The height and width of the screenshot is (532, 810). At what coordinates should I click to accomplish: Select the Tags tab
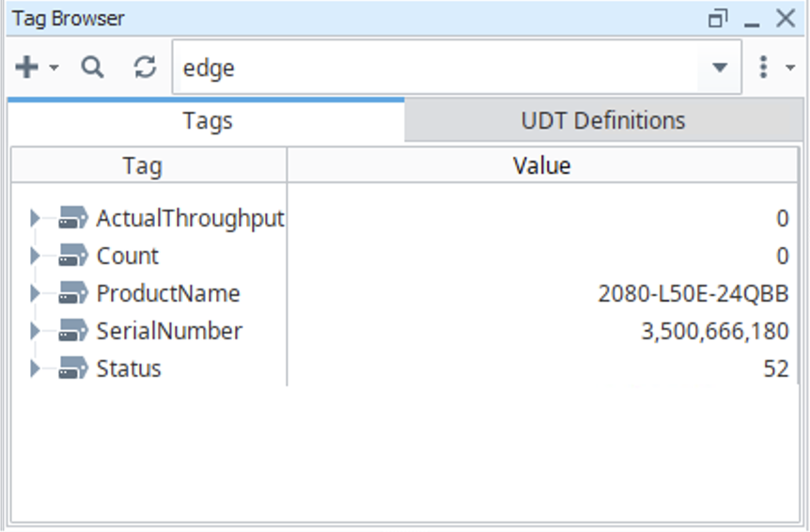208,121
